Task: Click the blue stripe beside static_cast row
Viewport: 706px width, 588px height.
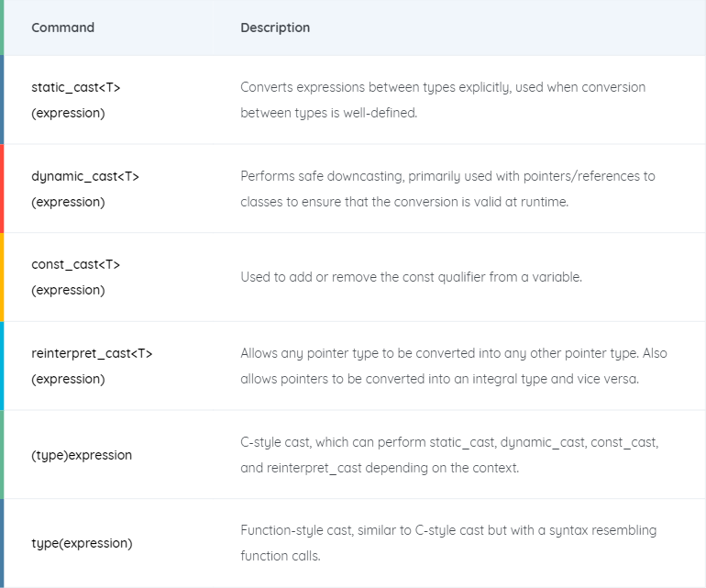Action: (x=2, y=100)
